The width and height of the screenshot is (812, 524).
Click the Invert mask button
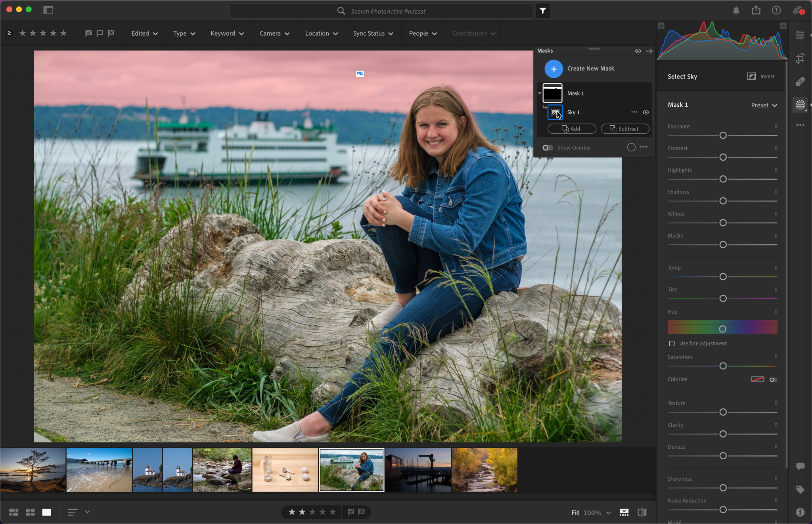[x=761, y=77]
